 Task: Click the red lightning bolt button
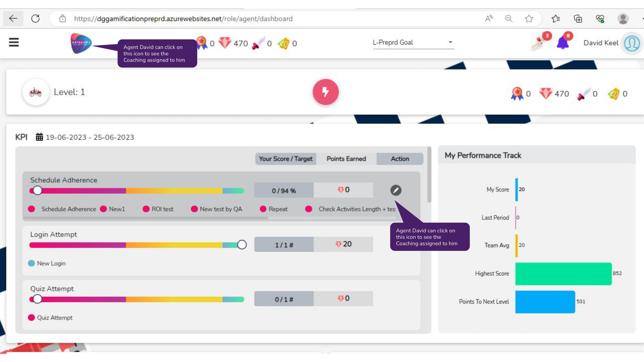tap(326, 92)
